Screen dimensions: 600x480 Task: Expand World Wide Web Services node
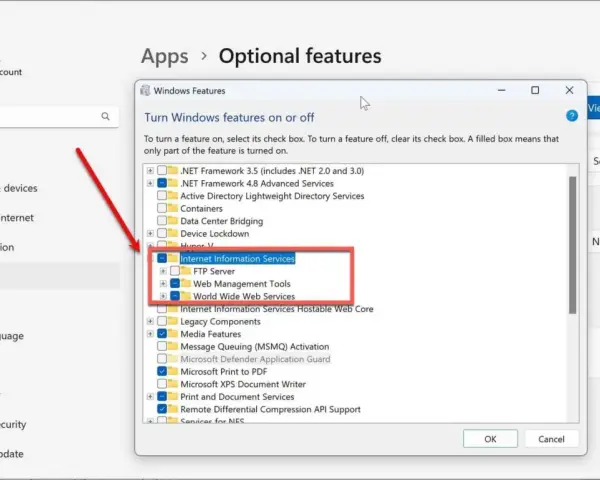163,296
